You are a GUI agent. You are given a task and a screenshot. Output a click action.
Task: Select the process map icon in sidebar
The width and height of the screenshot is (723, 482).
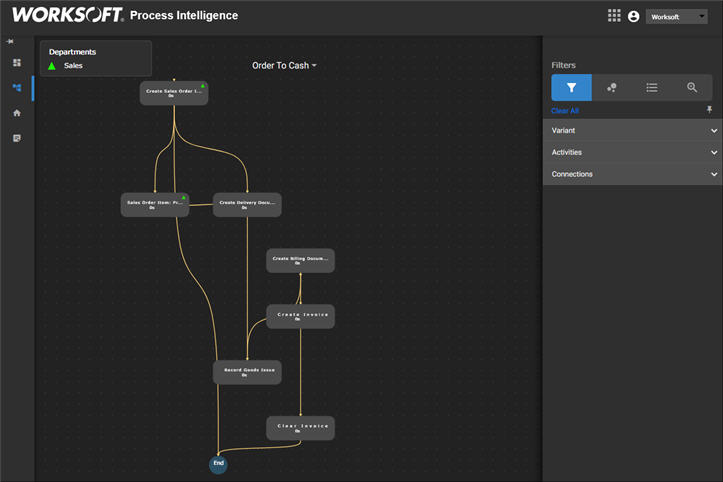17,88
